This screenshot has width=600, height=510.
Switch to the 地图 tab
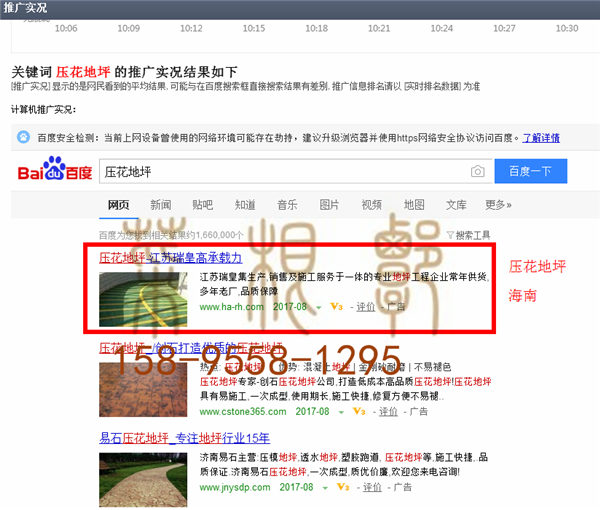(414, 205)
